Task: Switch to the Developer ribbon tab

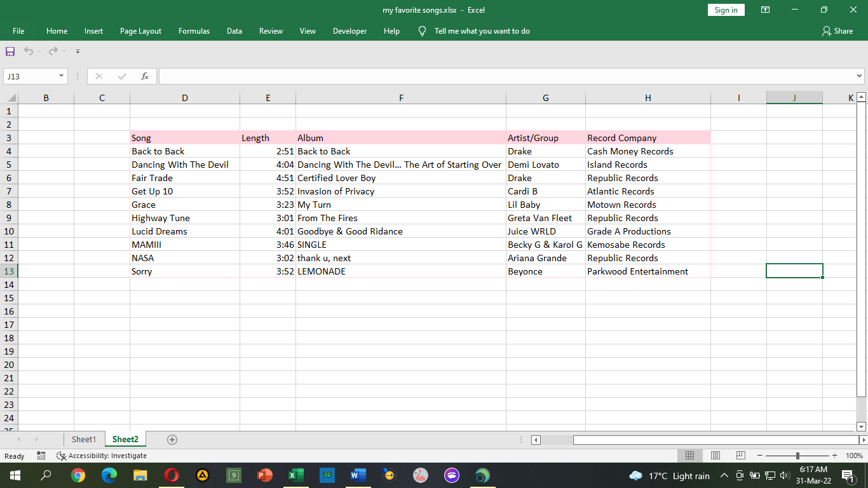Action: (349, 30)
